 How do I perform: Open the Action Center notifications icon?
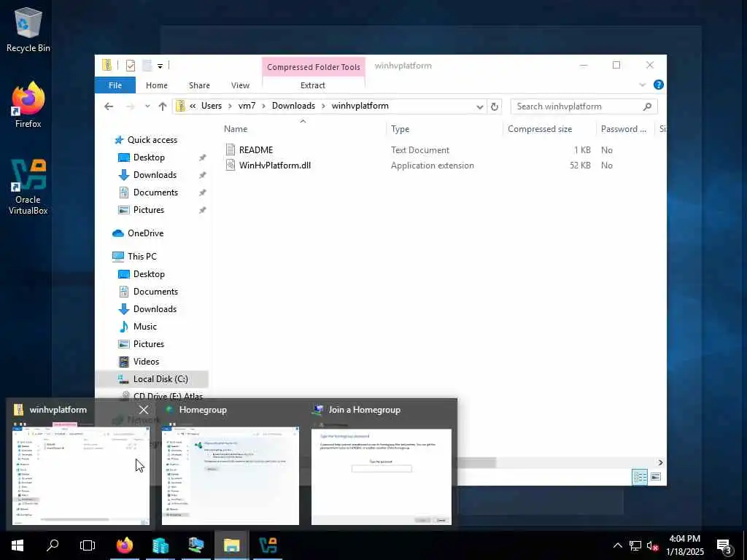tap(724, 545)
